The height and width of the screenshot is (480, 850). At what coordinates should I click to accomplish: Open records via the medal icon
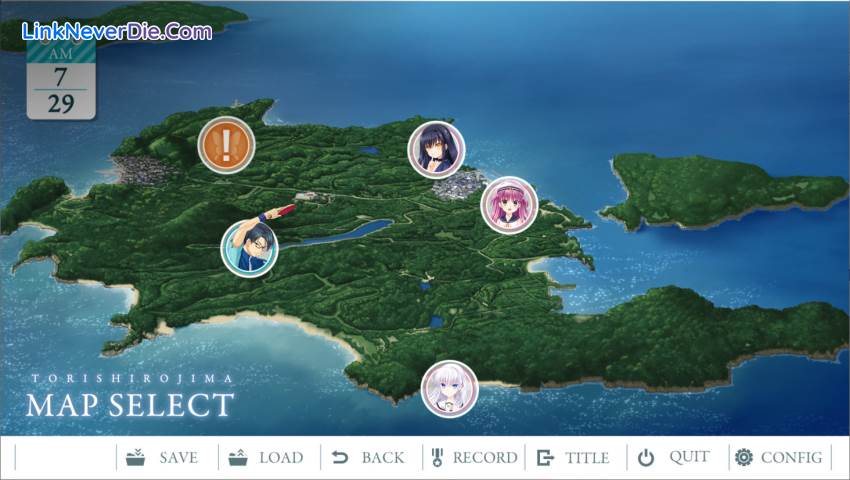pyautogui.click(x=437, y=458)
